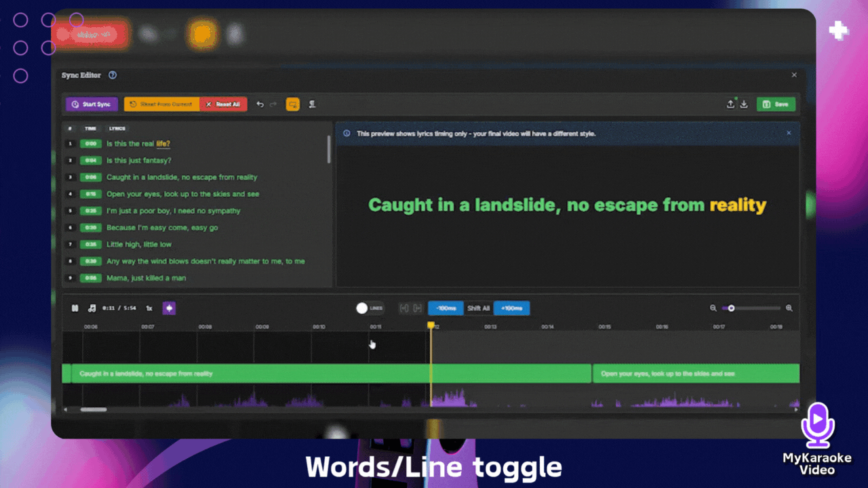Click time badge beside 'Caught in a landslide'
The image size is (868, 488).
[90, 178]
